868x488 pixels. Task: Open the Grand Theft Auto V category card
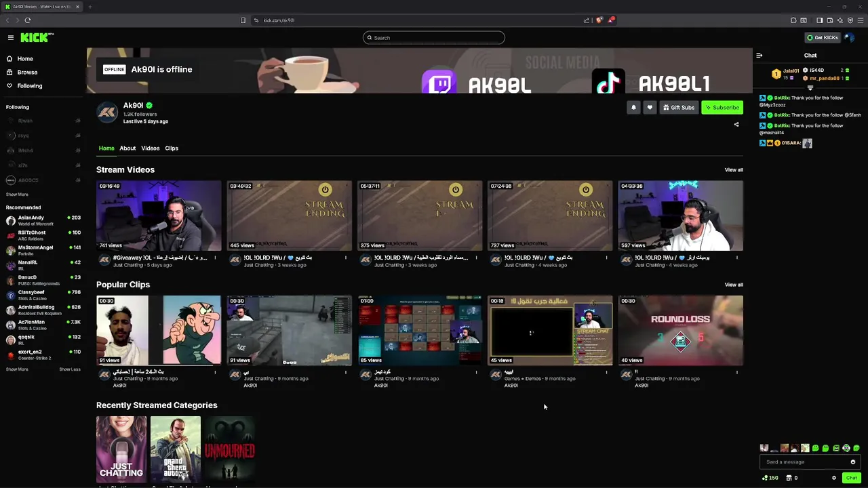pos(176,450)
